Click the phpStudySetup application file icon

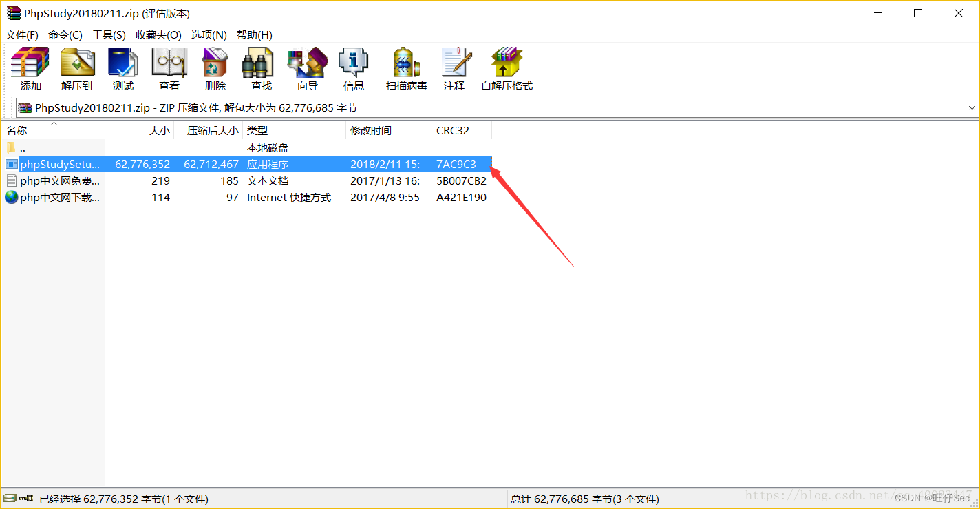11,164
